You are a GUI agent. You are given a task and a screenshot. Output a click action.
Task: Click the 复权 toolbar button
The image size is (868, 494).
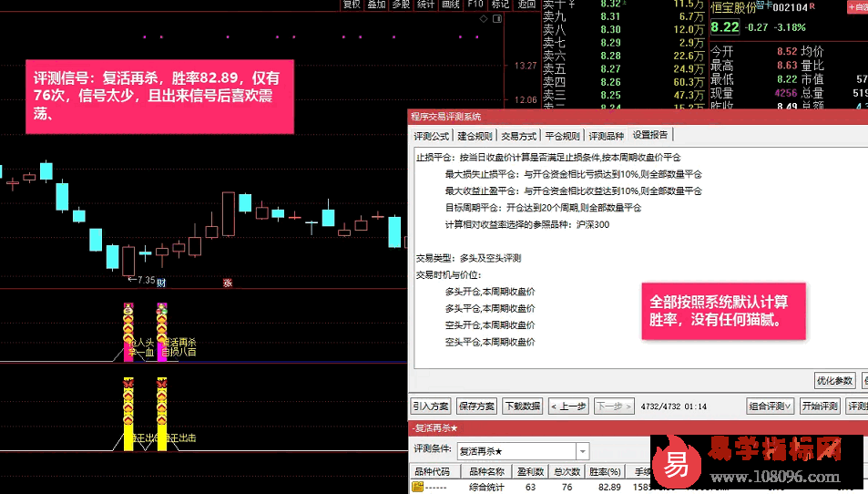pyautogui.click(x=352, y=5)
